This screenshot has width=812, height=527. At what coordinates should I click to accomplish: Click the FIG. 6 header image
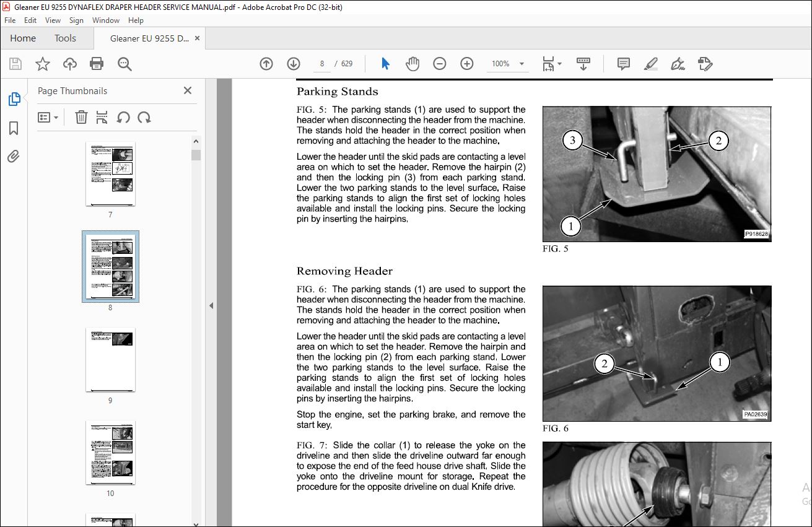coord(657,354)
